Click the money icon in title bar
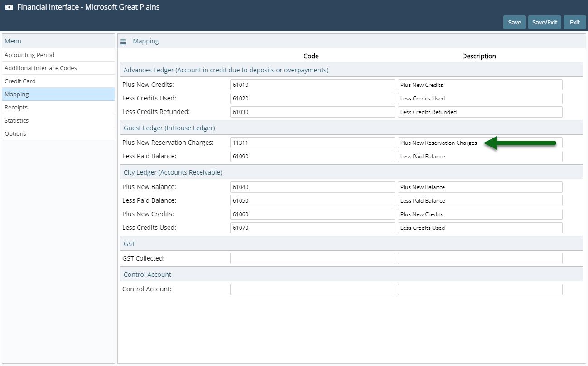 point(9,7)
